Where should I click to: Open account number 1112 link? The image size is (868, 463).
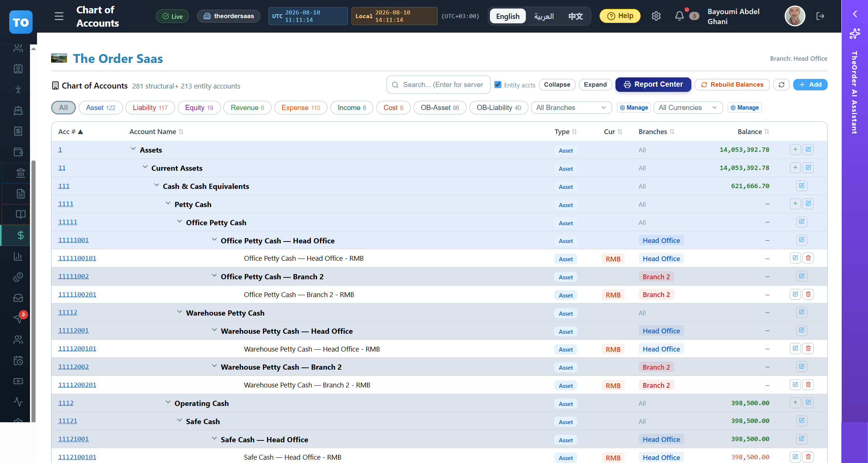pos(66,403)
